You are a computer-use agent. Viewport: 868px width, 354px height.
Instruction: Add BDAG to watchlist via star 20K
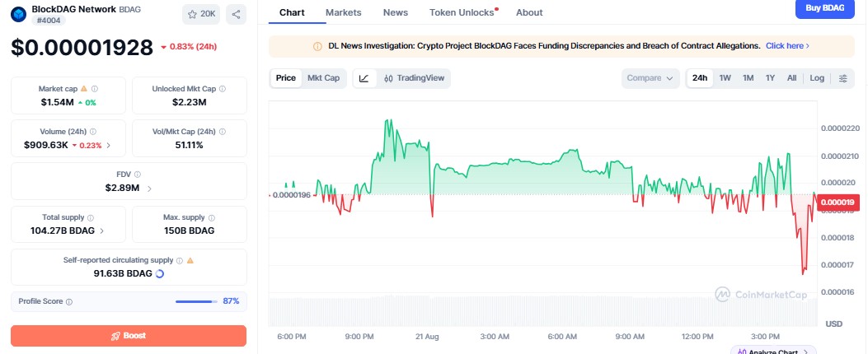(x=201, y=14)
